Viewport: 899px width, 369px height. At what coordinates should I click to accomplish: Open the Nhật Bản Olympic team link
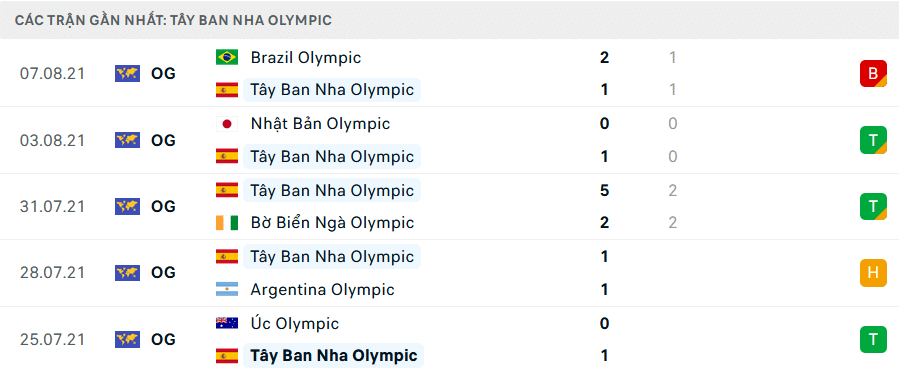320,124
